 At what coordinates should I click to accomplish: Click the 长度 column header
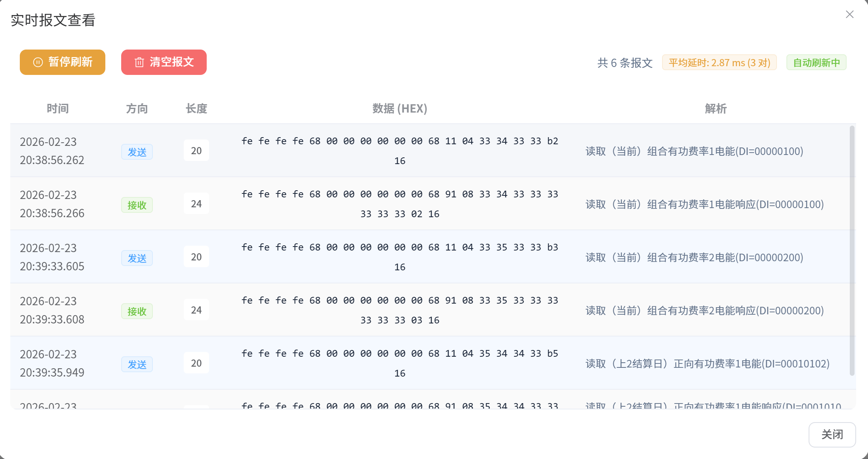(x=196, y=109)
